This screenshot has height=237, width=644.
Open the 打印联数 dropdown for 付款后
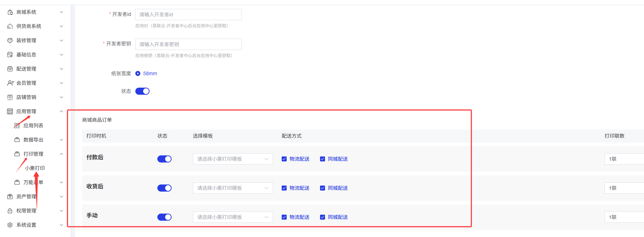[x=624, y=159]
